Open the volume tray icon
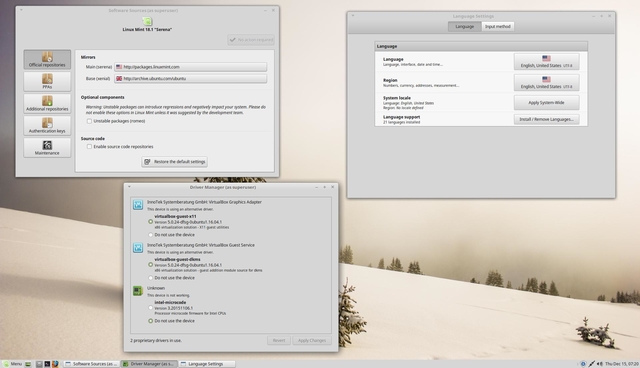The width and height of the screenshot is (640, 368). (x=600, y=364)
